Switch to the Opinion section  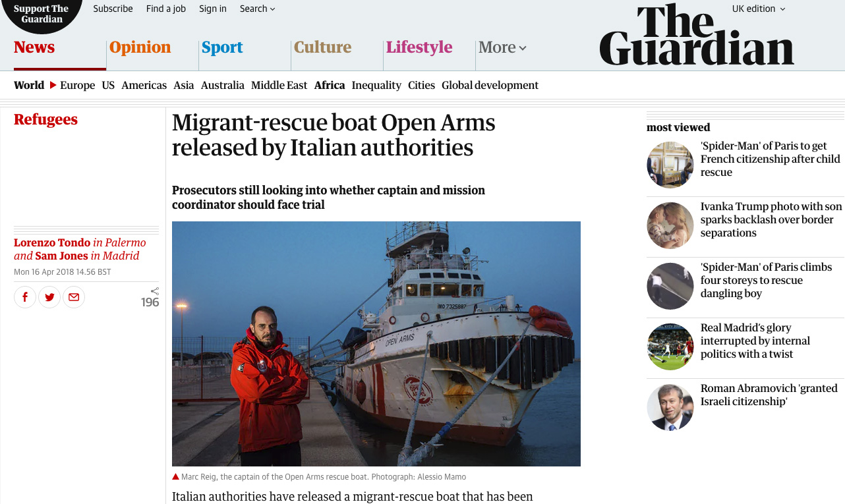pos(140,47)
